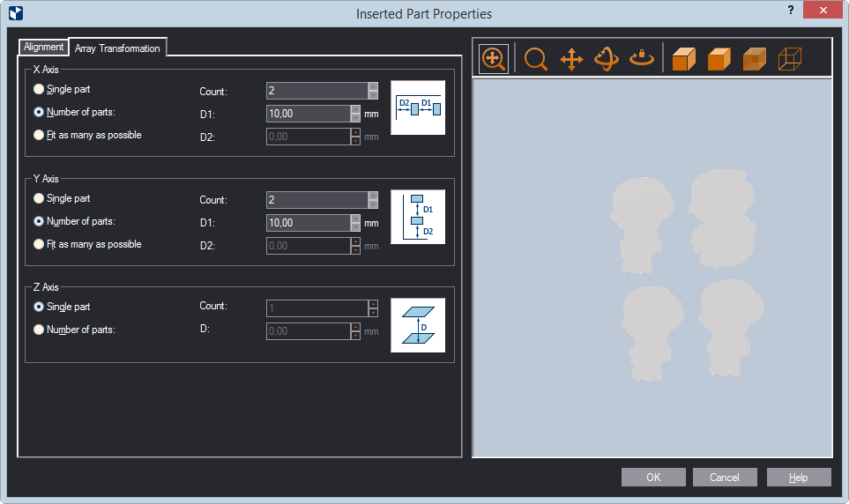Select X Axis Number of parts option

74,112
